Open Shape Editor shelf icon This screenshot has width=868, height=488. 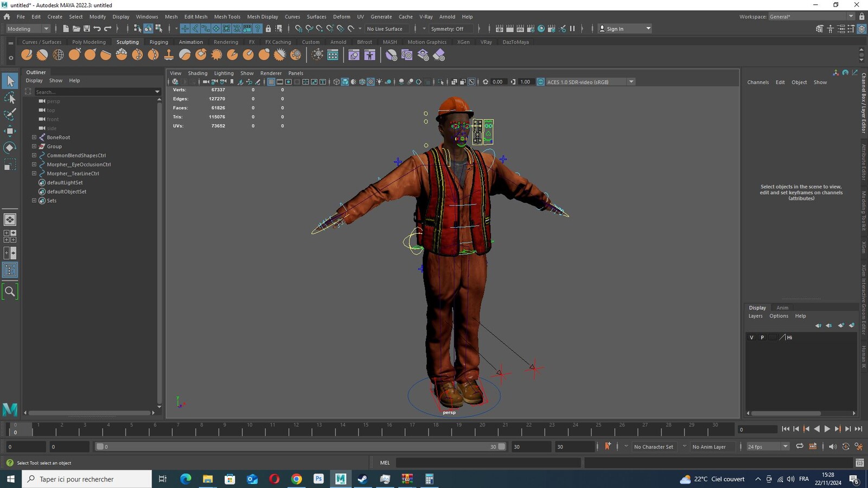coord(354,55)
